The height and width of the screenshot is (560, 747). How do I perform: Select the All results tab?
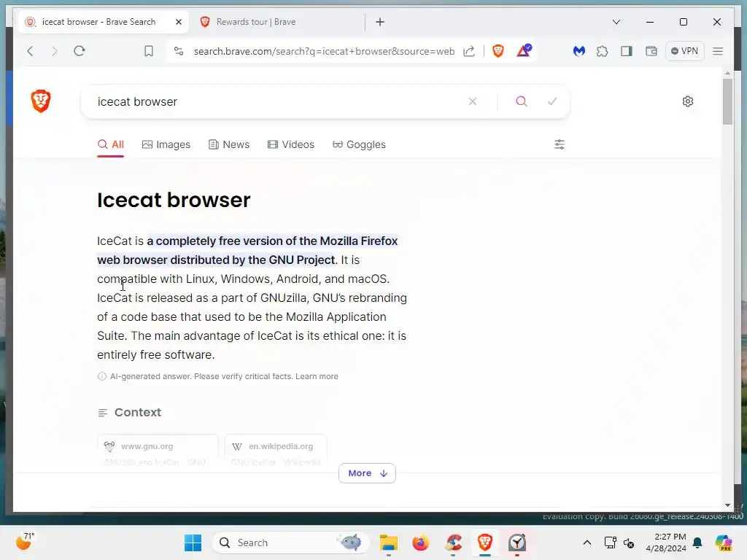(111, 144)
